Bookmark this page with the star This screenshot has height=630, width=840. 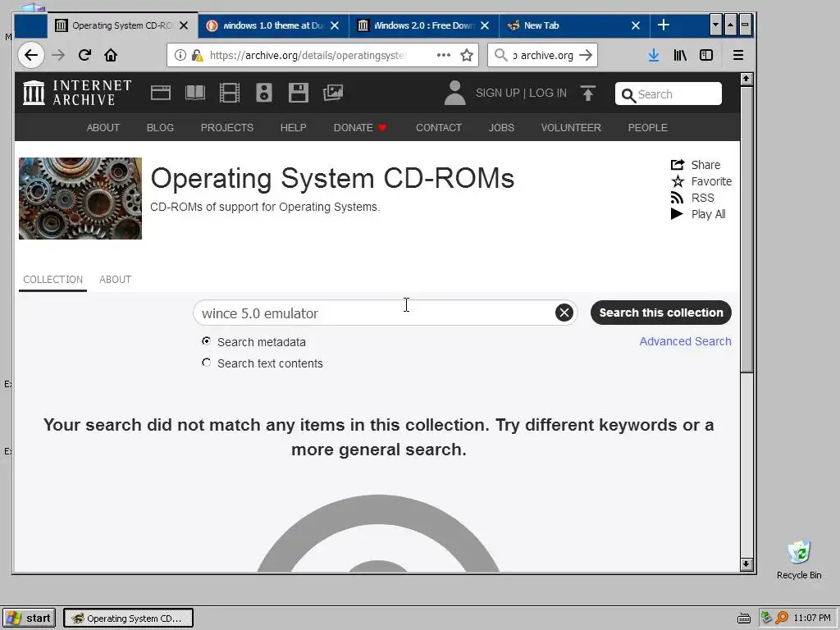pos(467,55)
